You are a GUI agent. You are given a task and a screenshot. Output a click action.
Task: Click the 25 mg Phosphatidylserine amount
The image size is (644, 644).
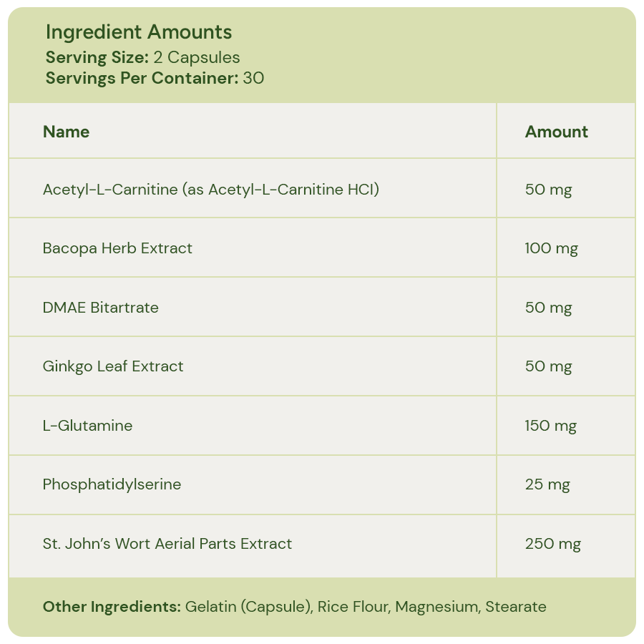click(x=547, y=484)
